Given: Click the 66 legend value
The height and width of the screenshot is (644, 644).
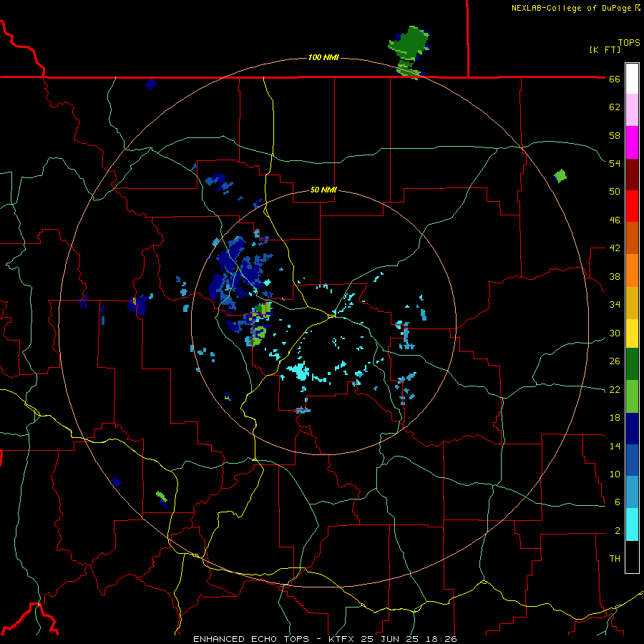Looking at the screenshot, I should (615, 79).
